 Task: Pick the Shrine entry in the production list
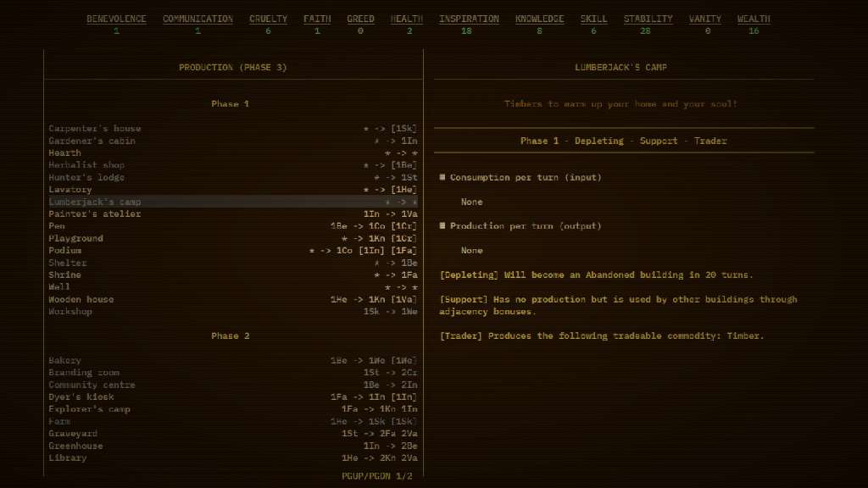[65, 275]
